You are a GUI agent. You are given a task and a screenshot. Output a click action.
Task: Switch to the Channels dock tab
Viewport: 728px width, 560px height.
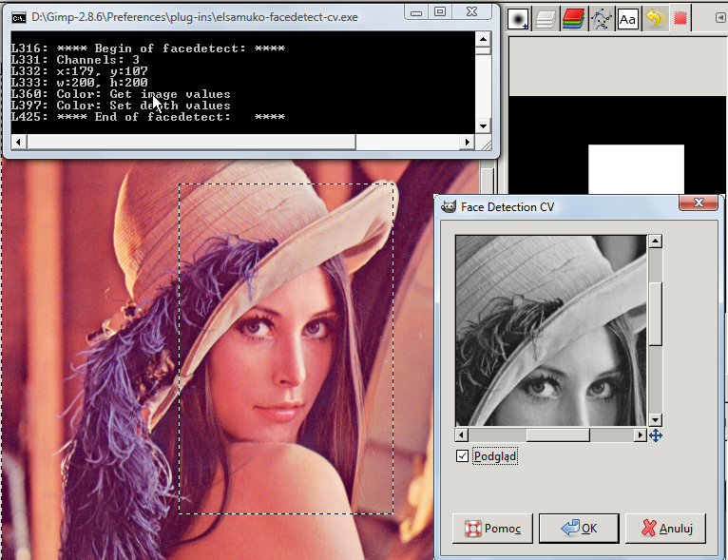pyautogui.click(x=573, y=19)
